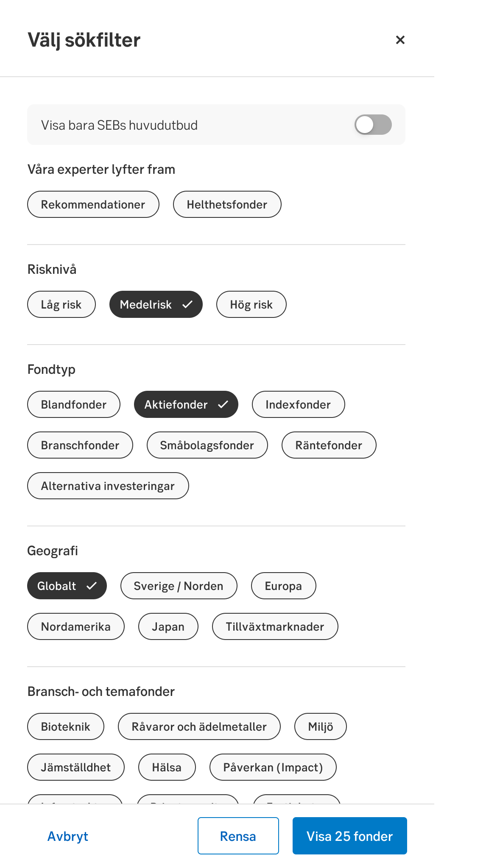
Task: Choose the Småbolagsfonder chip
Action: click(207, 445)
